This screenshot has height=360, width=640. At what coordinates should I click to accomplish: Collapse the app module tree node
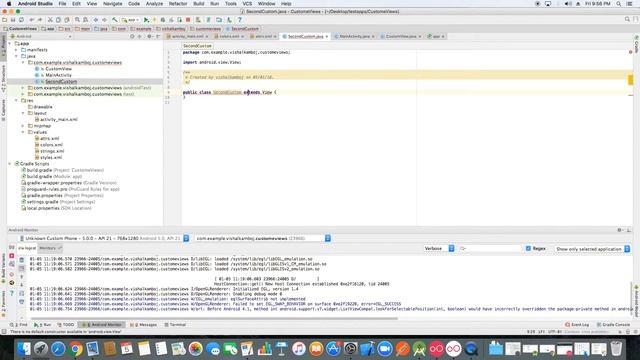point(10,43)
